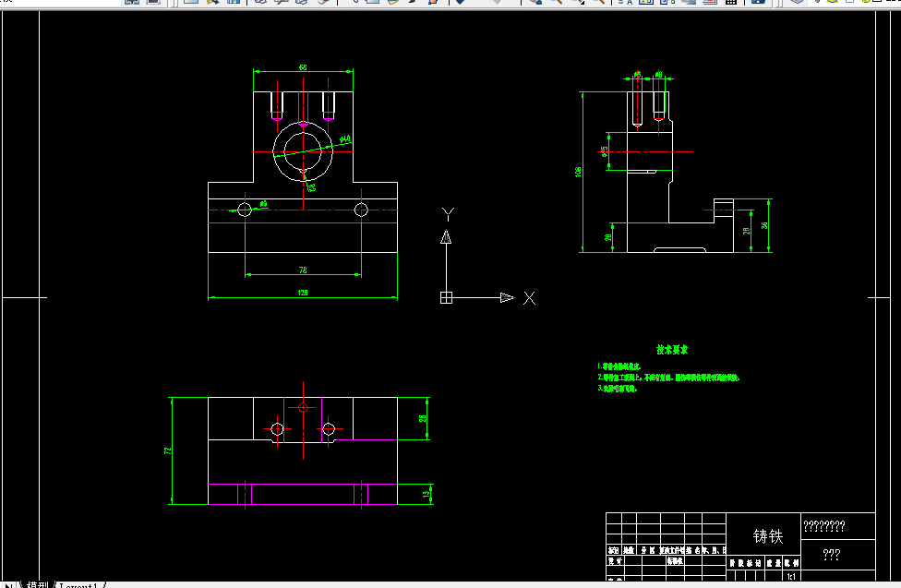
Task: Click the UCS Y axis label
Action: (449, 214)
